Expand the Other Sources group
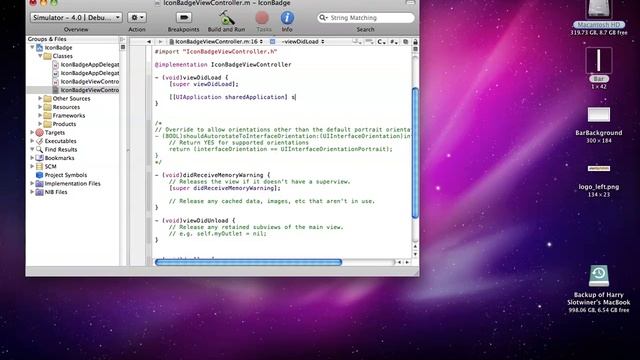 tap(40, 98)
